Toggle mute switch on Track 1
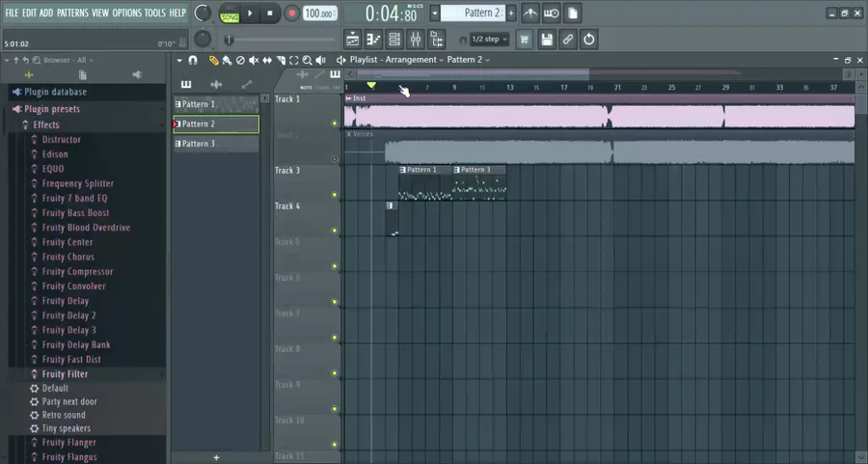The image size is (868, 464). (x=335, y=123)
